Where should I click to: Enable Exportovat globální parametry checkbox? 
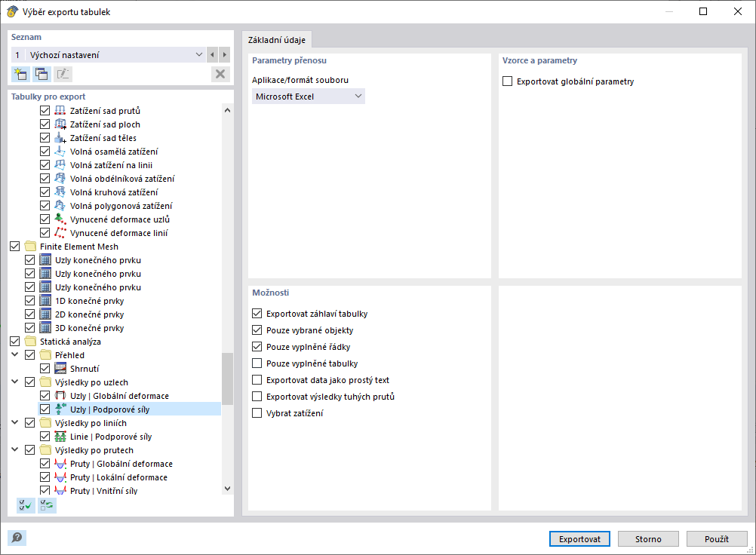(x=508, y=81)
